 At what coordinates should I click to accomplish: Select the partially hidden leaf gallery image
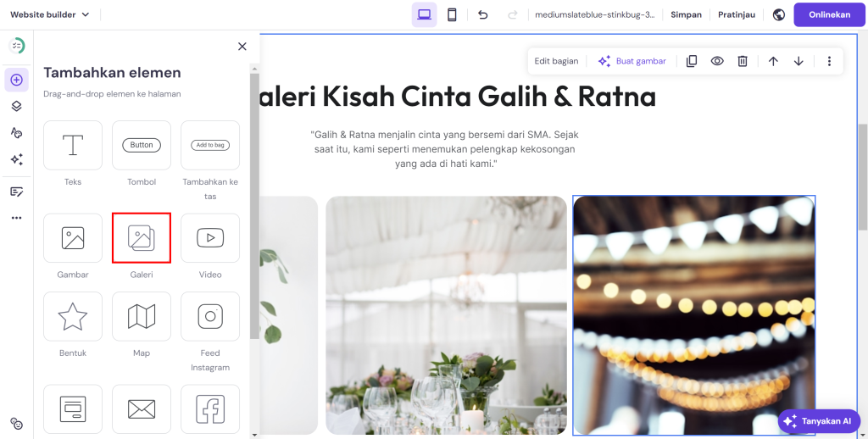(x=289, y=315)
